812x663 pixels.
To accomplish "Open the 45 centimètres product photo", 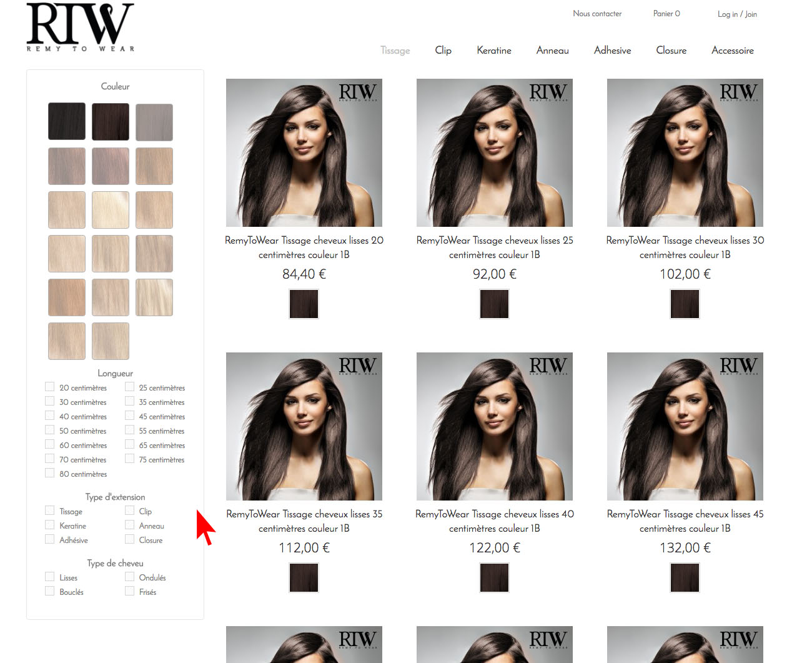I will coord(685,426).
